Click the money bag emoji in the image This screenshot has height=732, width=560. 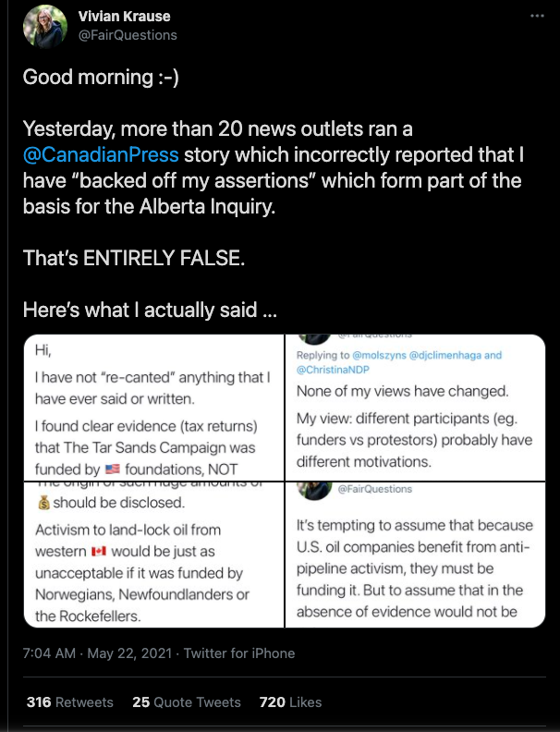(42, 504)
